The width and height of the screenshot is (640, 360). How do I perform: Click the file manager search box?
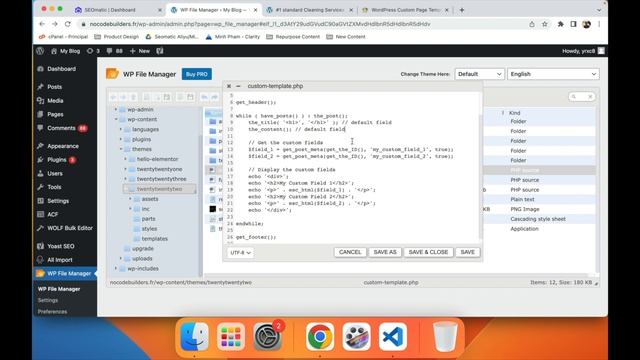click(x=582, y=97)
